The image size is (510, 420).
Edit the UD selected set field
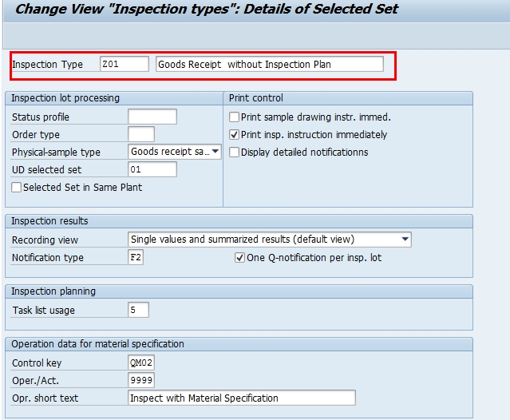[152, 169]
